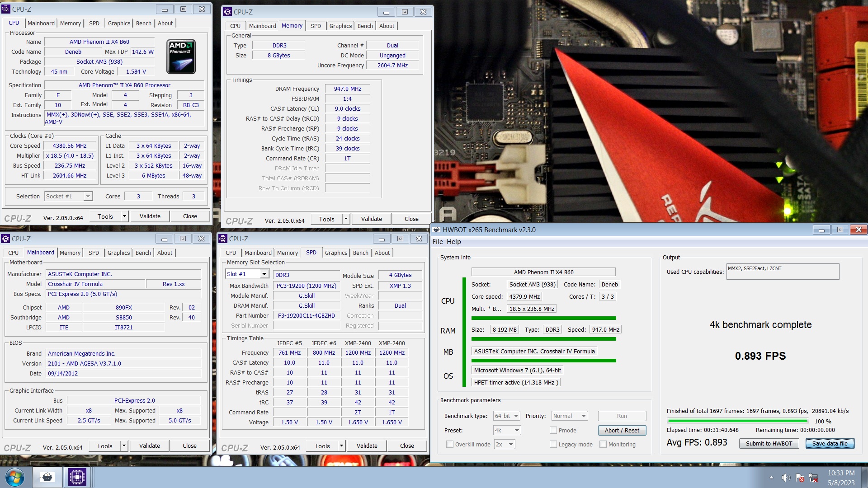Enable the Pmode checkbox
This screenshot has height=488, width=868.
click(553, 430)
